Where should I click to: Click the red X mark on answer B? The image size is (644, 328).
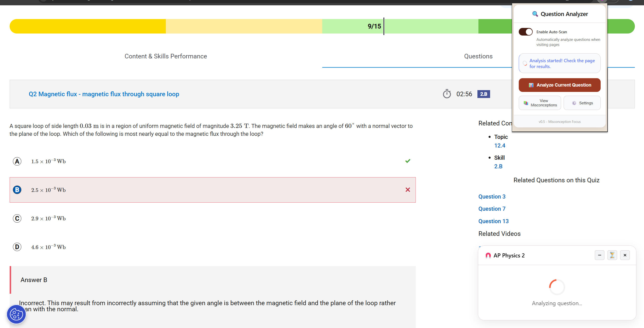[408, 190]
